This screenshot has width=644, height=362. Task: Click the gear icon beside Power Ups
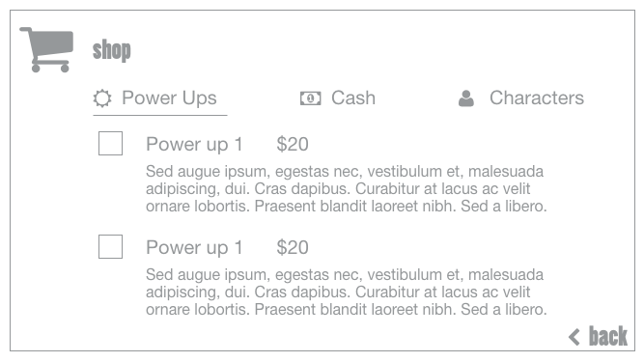click(x=101, y=98)
